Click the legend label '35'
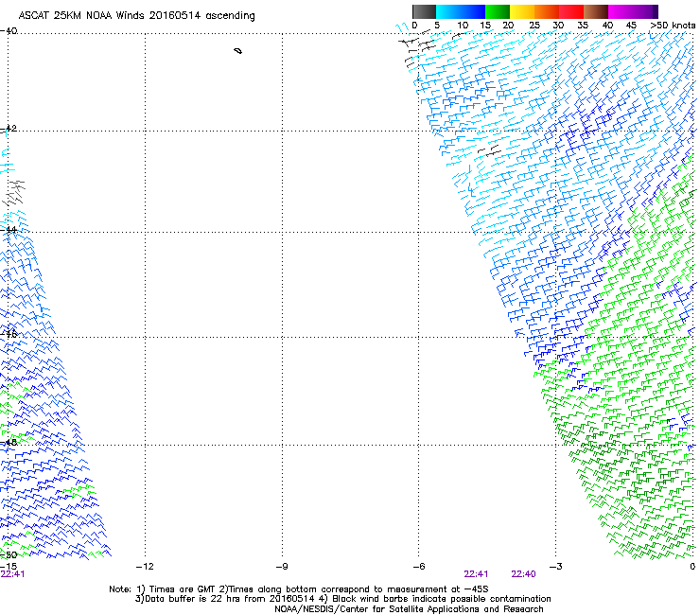This screenshot has height=615, width=700. 583,25
